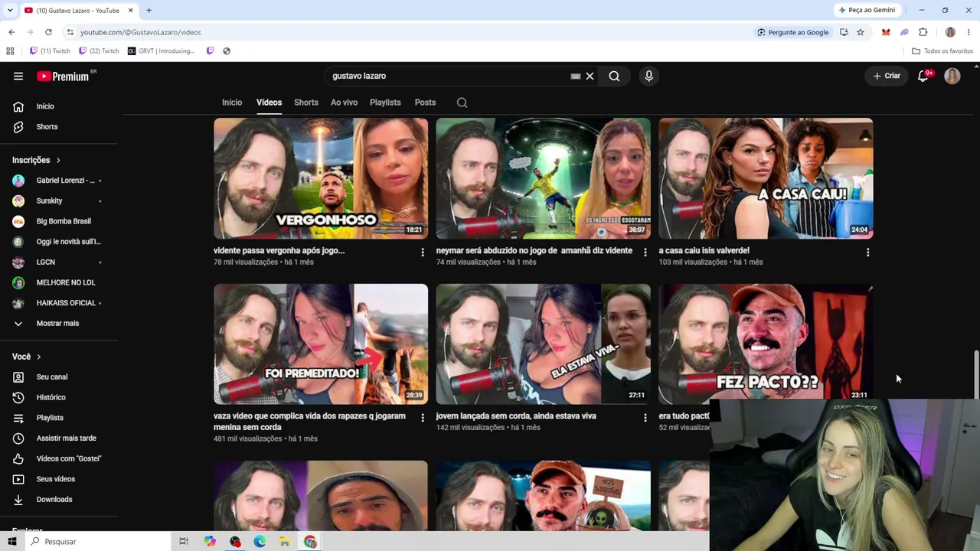Open the Posts channel tab
Screen dimensions: 980x551
tap(425, 103)
